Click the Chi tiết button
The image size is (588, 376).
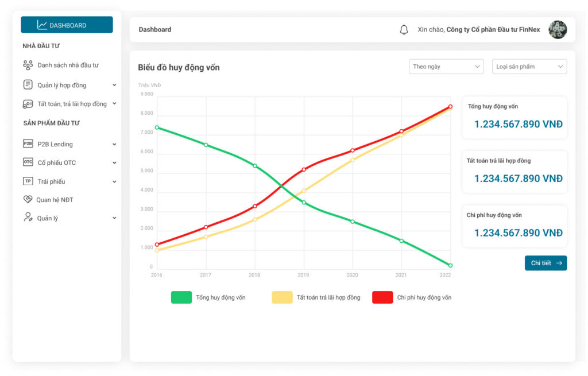546,263
